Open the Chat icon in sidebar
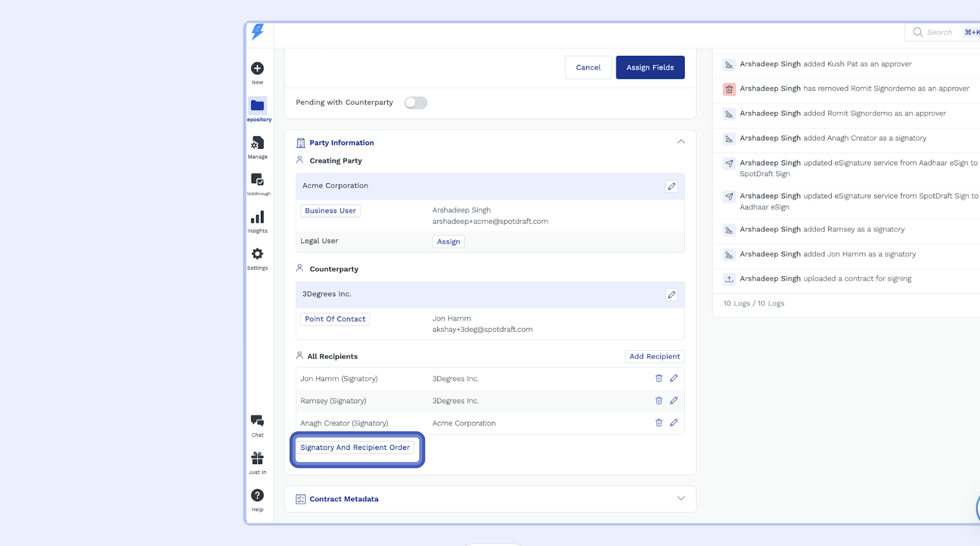This screenshot has width=980, height=546. [x=257, y=421]
